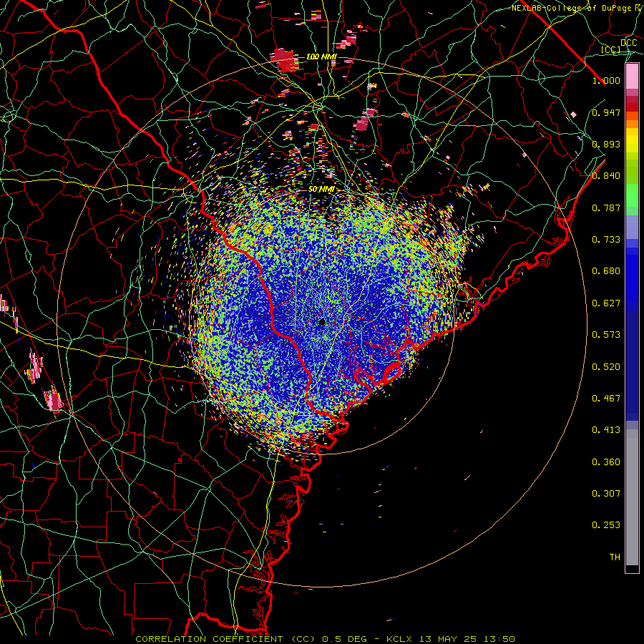Select the 0.253 scale value

coord(606,525)
